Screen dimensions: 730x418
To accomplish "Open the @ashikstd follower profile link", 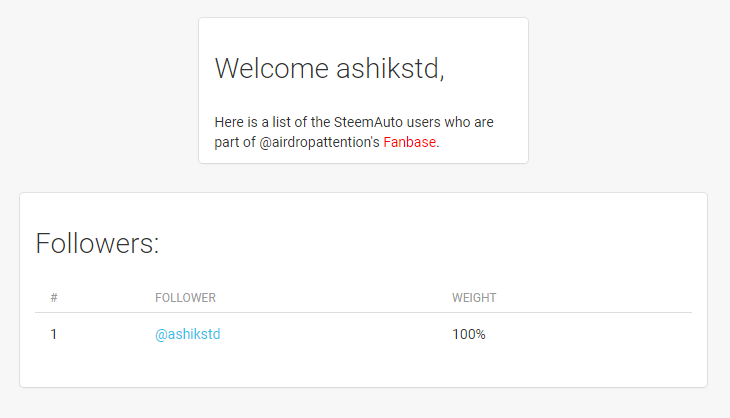I will pos(188,334).
